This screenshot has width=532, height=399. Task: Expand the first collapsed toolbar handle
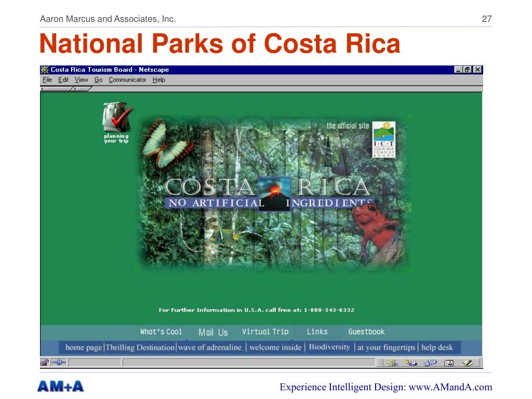[55, 89]
